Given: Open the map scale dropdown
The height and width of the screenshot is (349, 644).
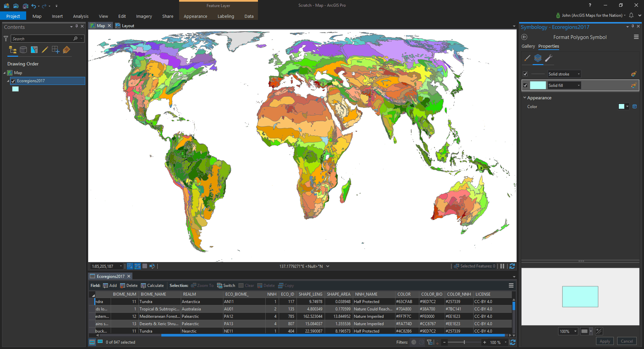Looking at the screenshot, I should click(121, 266).
